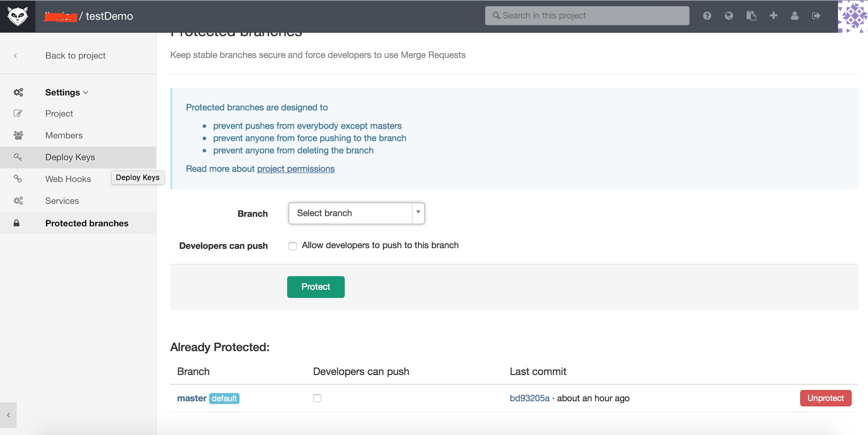Image resolution: width=868 pixels, height=435 pixels.
Task: Toggle Developers can push checkbox for master
Action: coord(317,398)
